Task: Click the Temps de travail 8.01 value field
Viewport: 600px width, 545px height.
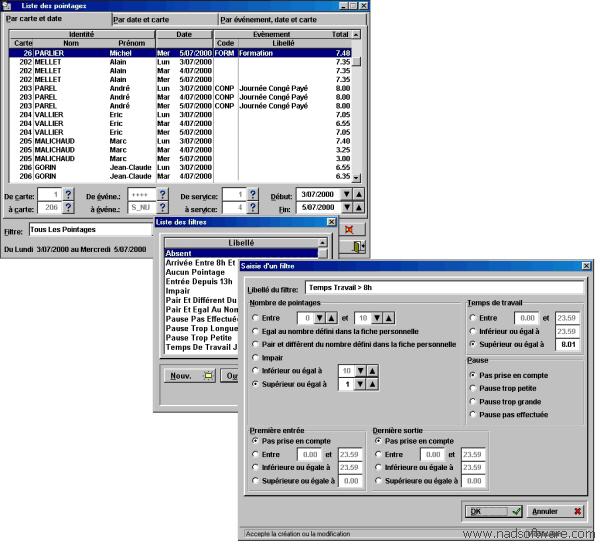Action: click(x=568, y=344)
